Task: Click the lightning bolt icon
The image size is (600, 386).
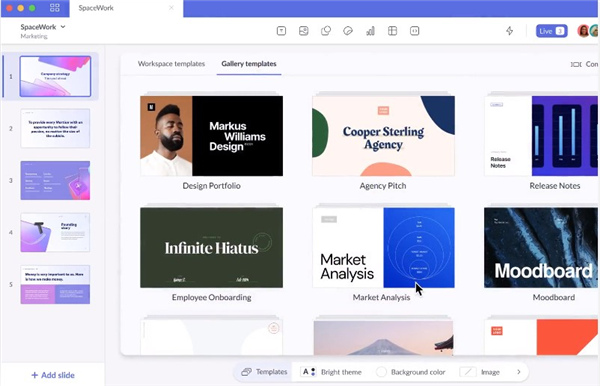Action: [509, 31]
